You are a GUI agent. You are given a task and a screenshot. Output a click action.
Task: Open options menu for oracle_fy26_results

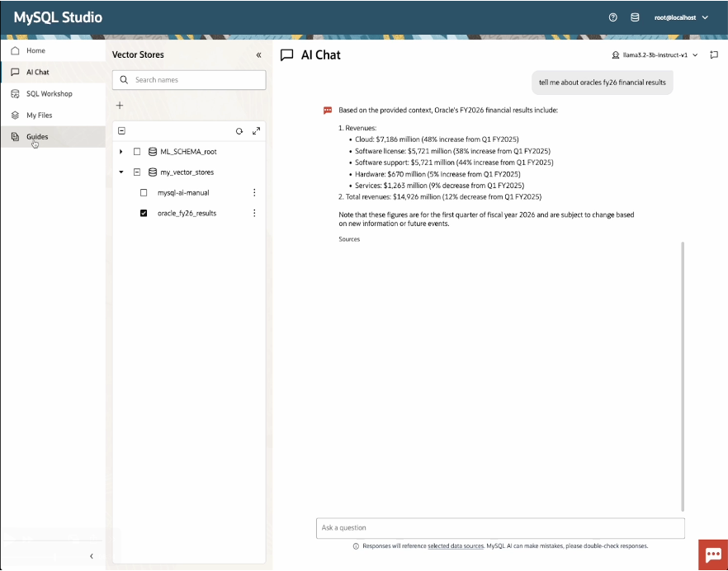coord(254,213)
